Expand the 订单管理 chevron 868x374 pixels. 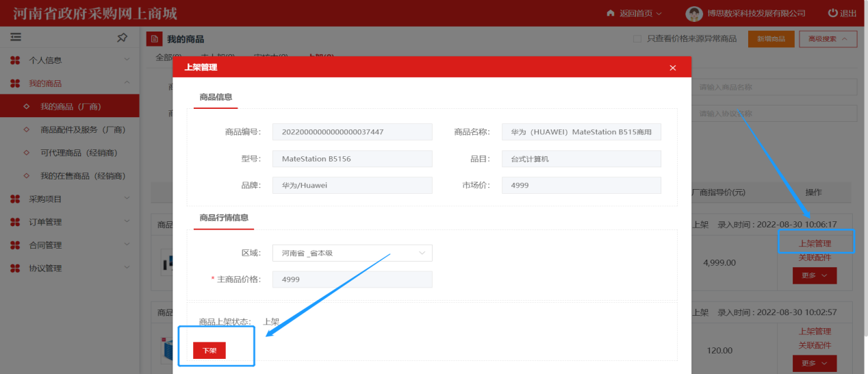(x=127, y=222)
